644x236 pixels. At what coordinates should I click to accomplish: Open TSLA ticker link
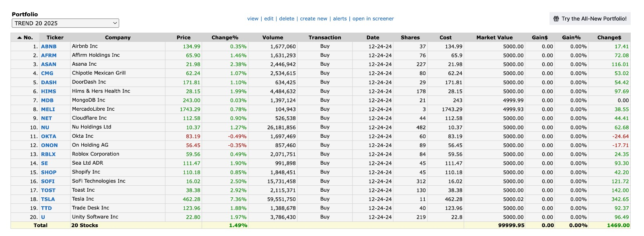48,199
